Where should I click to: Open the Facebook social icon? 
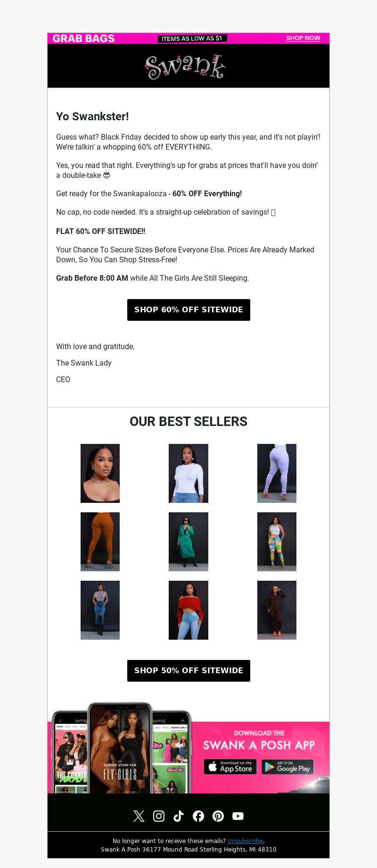click(x=198, y=816)
